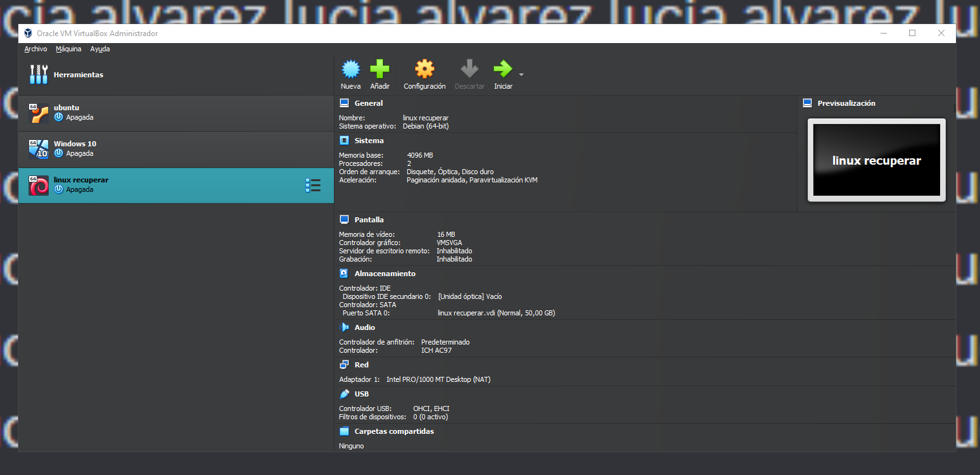The height and width of the screenshot is (475, 980).
Task: Click the Pantalla section header
Action: (x=369, y=220)
